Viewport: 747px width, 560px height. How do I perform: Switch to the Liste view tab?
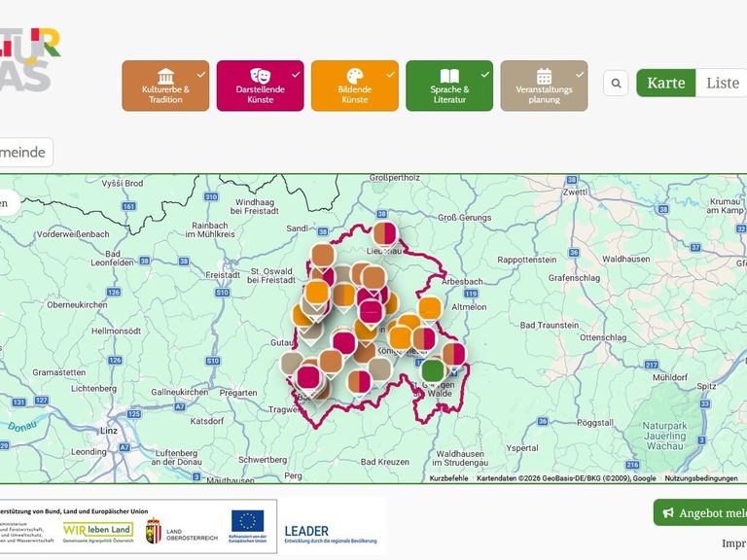pyautogui.click(x=722, y=83)
